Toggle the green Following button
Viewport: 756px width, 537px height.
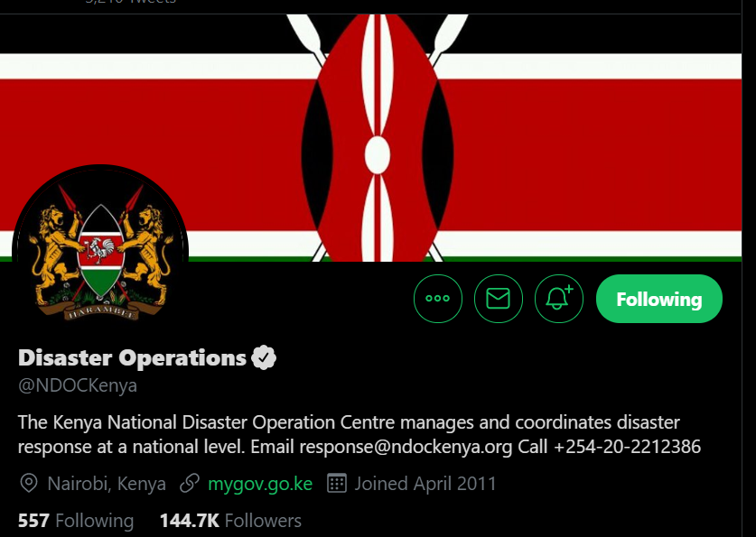659,299
